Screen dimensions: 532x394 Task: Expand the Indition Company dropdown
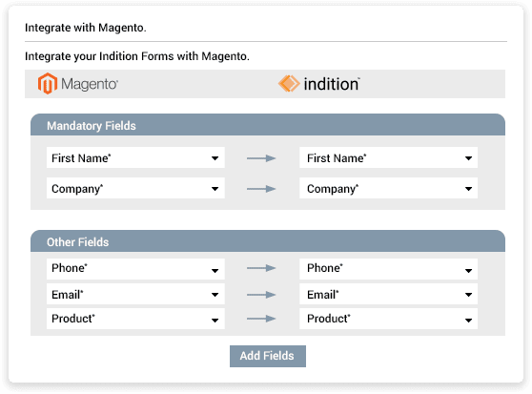coord(388,188)
